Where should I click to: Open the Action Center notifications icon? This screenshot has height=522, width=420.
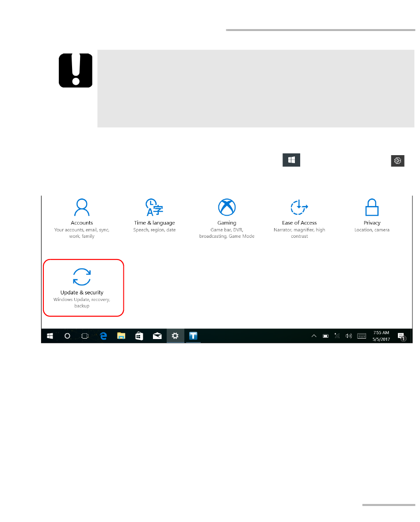pos(402,336)
